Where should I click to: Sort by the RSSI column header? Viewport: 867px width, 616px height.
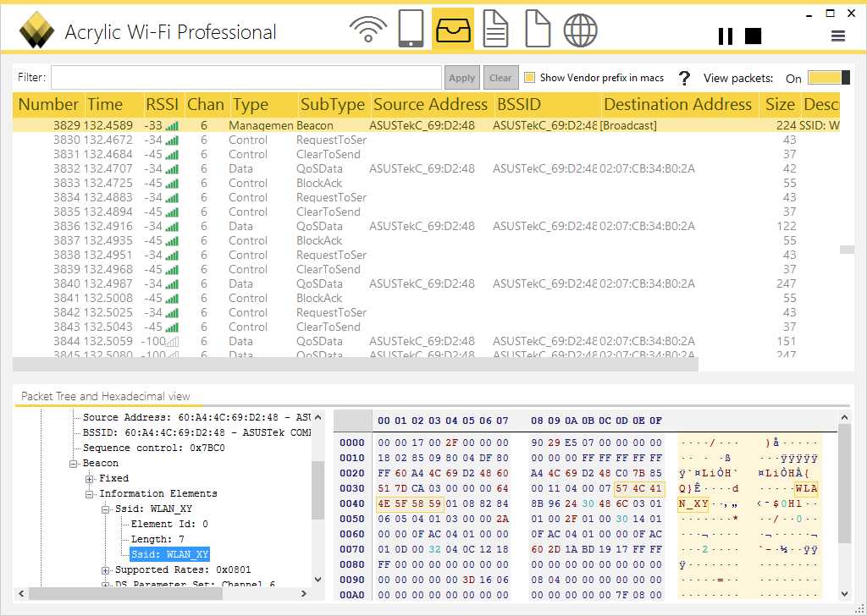163,104
